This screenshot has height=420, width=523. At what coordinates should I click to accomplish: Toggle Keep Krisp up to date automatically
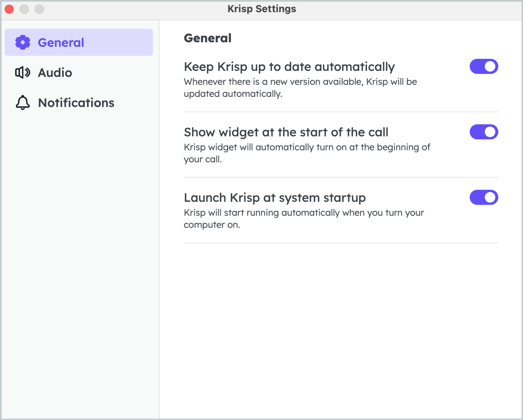coord(484,66)
